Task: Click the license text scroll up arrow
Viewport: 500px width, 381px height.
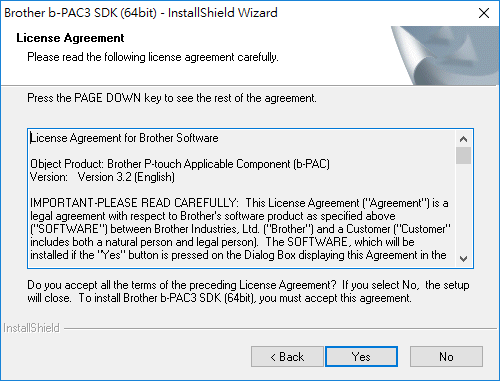Action: [x=463, y=139]
